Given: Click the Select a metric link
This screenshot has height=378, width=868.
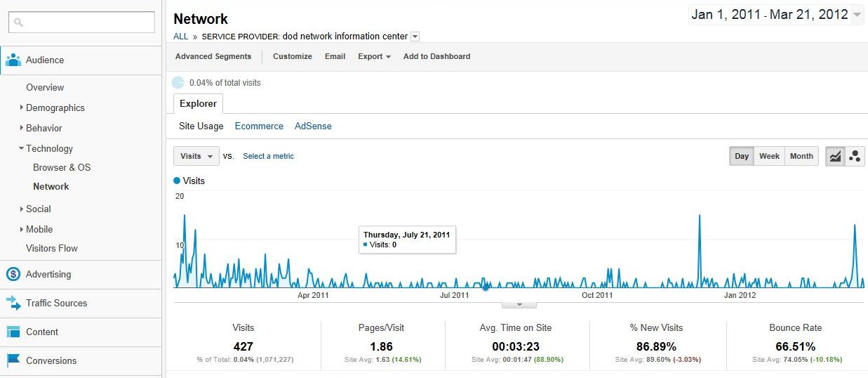Looking at the screenshot, I should click(269, 156).
